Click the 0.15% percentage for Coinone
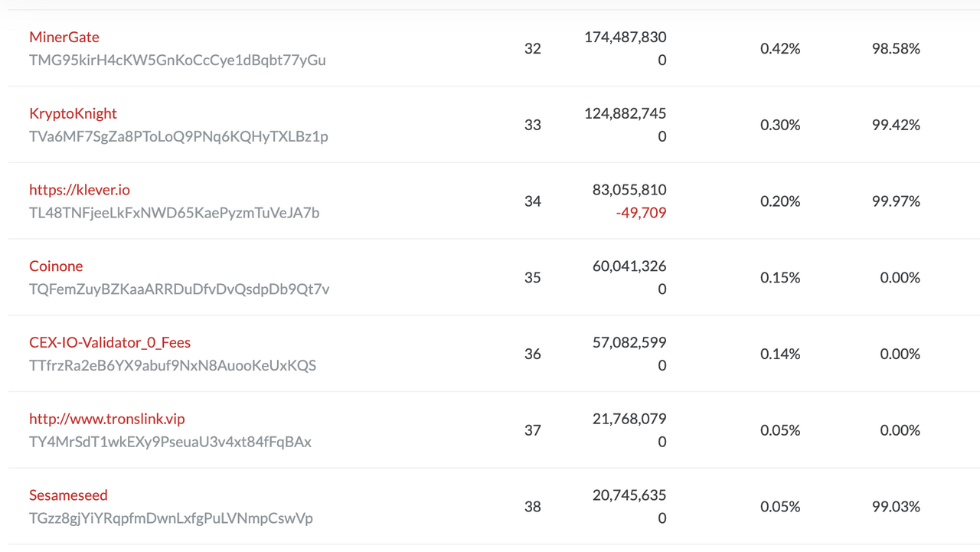Image resolution: width=980 pixels, height=552 pixels. [779, 277]
